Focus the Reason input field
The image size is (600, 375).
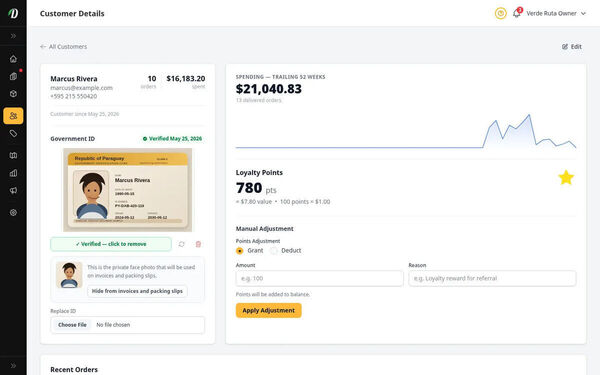(492, 279)
